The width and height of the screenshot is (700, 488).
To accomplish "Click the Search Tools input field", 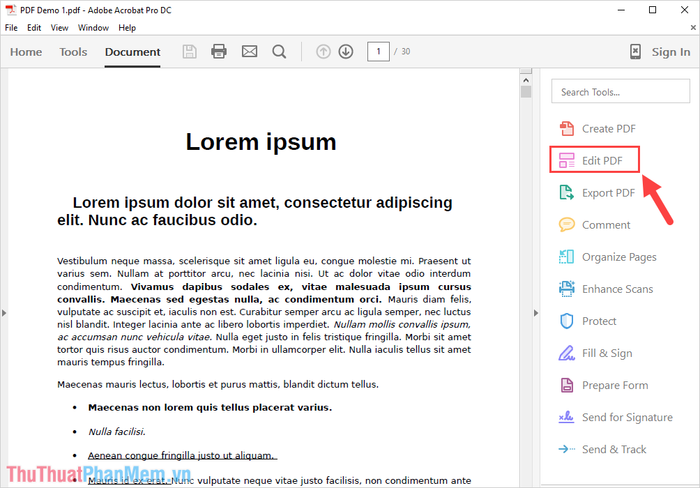I will [620, 92].
